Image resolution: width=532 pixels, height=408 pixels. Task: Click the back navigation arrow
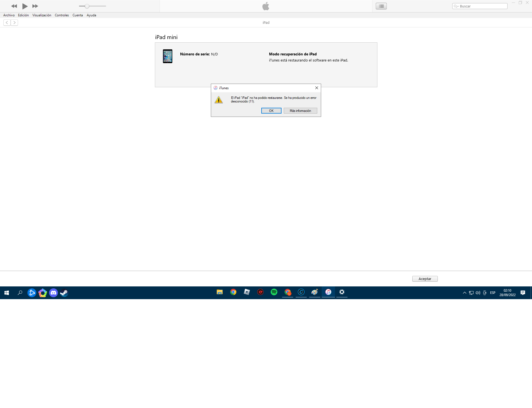coord(7,23)
